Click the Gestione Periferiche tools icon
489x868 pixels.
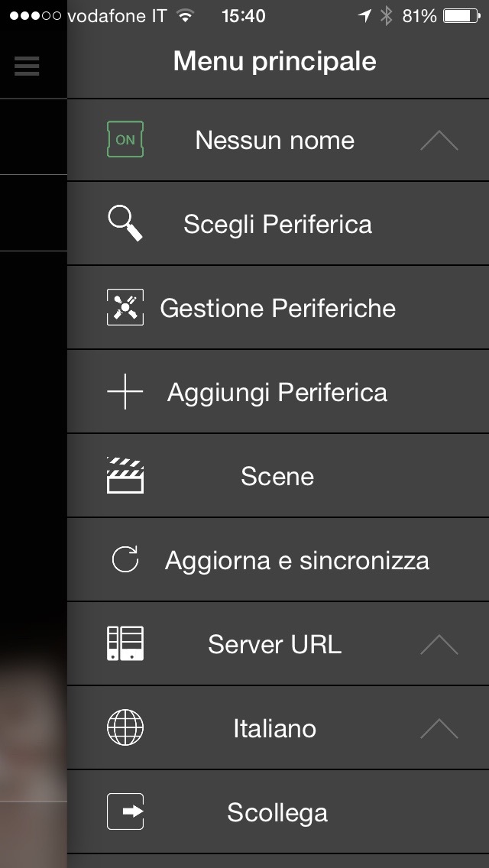(x=125, y=308)
